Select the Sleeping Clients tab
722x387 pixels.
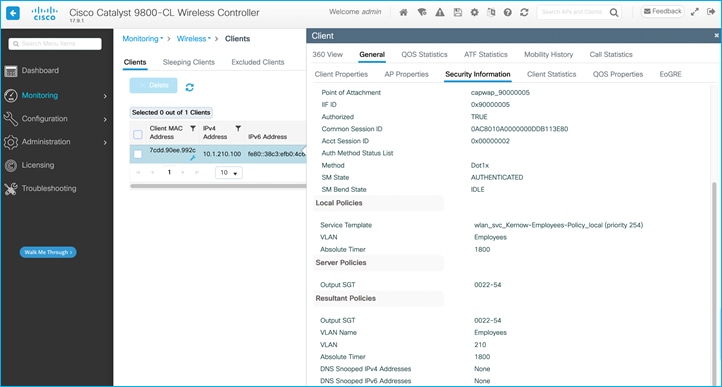point(189,62)
